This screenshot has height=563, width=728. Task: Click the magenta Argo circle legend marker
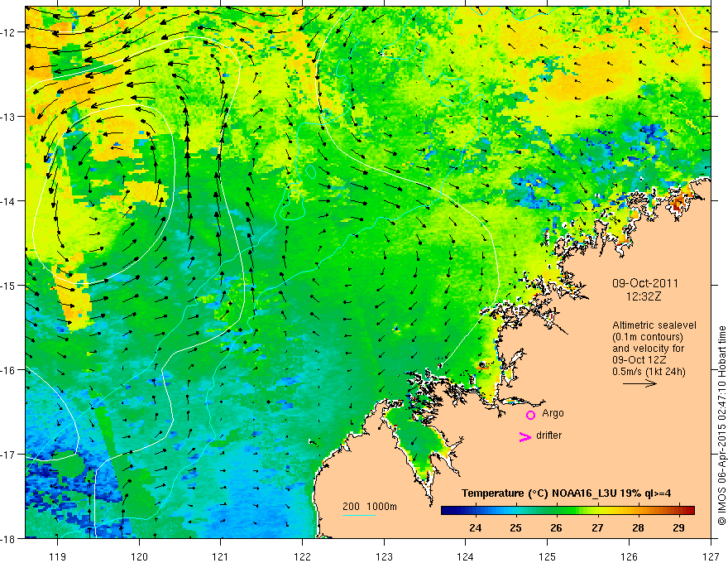(530, 415)
